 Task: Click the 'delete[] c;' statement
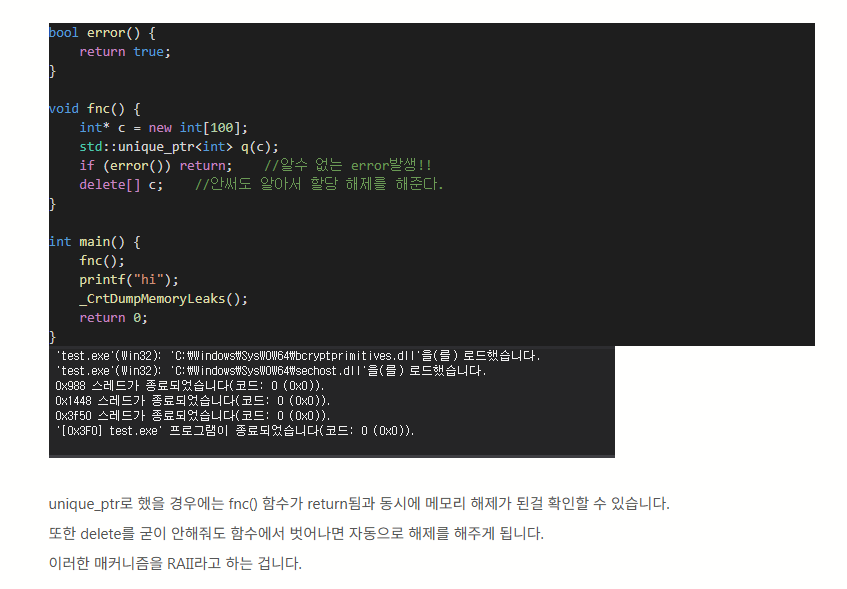(121, 185)
